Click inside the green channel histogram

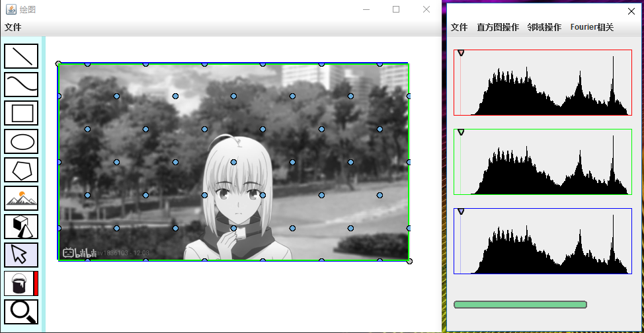[543, 162]
